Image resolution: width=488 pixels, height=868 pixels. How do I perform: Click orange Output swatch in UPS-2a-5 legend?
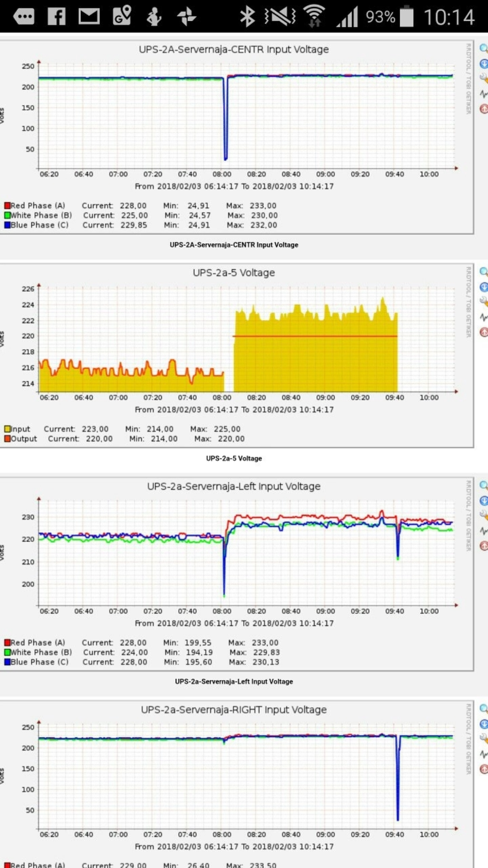(x=7, y=439)
